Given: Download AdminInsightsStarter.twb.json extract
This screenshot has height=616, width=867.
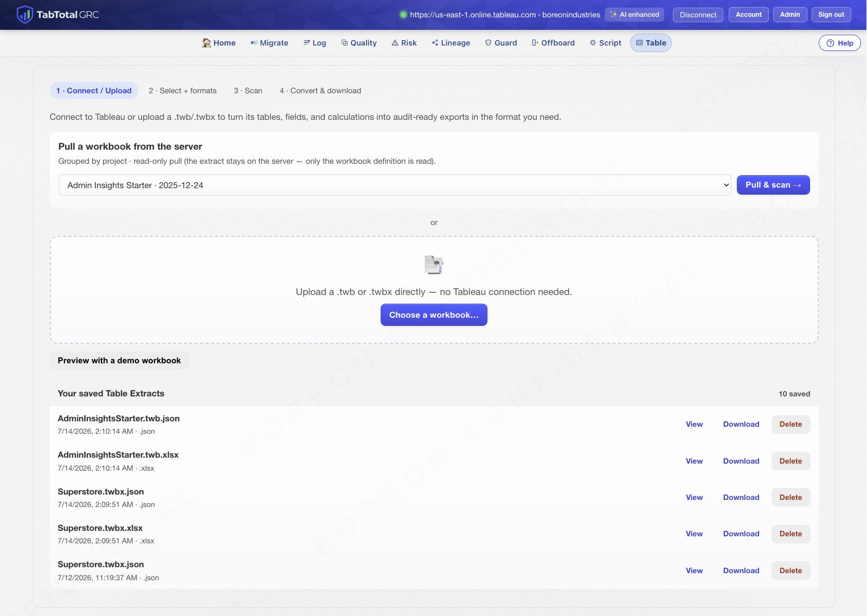Looking at the screenshot, I should tap(741, 425).
